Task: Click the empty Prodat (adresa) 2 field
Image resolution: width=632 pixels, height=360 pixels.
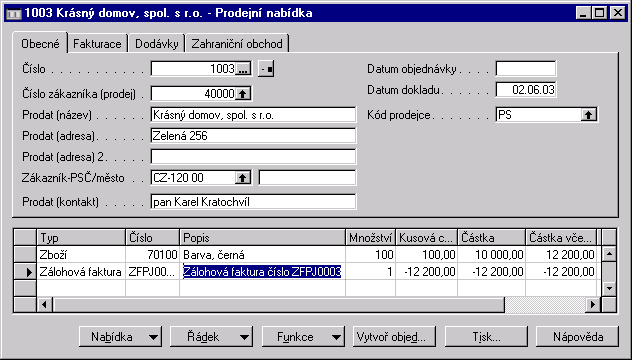Action: tap(253, 157)
